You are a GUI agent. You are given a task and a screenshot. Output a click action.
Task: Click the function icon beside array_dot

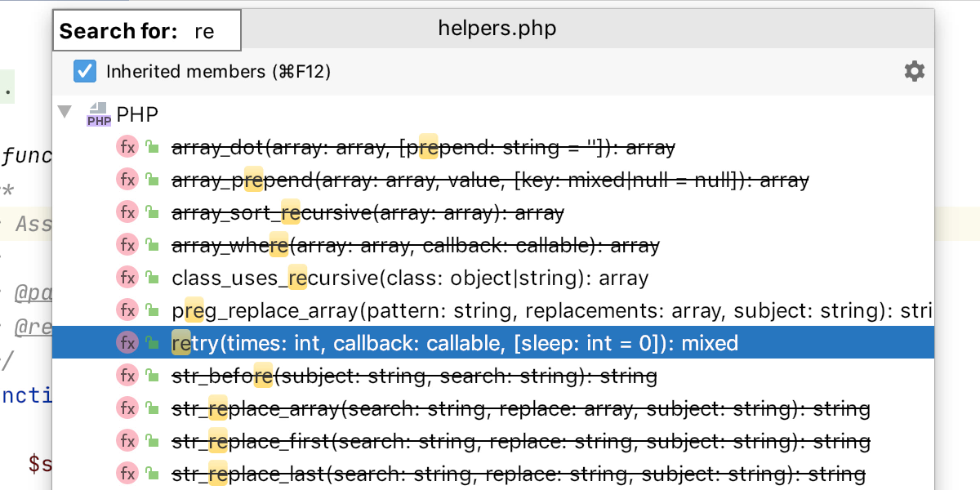pyautogui.click(x=127, y=147)
